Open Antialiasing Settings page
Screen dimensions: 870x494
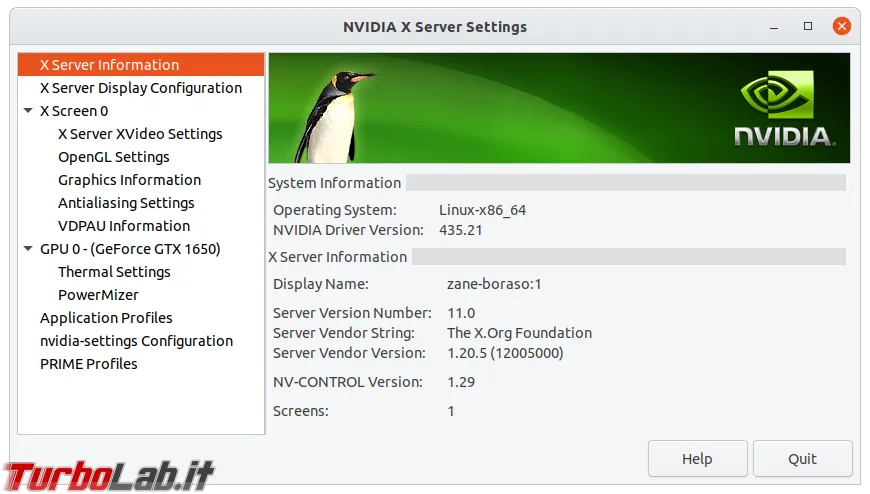click(x=126, y=203)
